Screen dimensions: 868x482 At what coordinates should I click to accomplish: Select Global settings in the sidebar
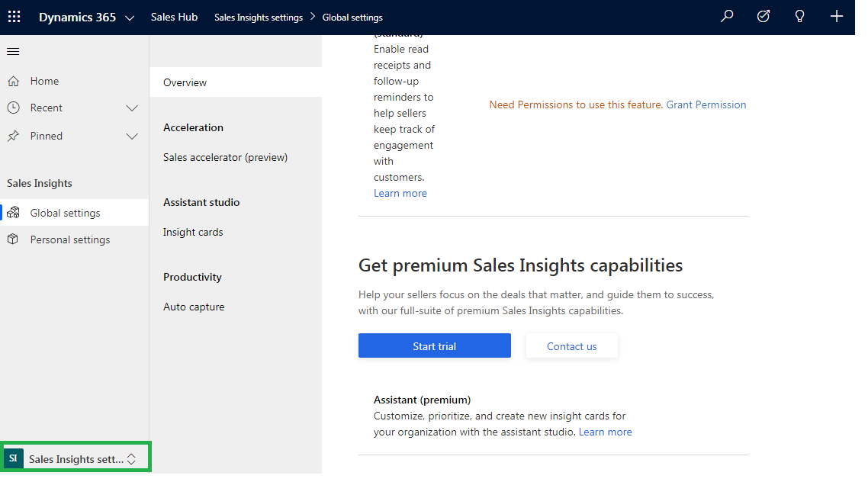pos(65,213)
